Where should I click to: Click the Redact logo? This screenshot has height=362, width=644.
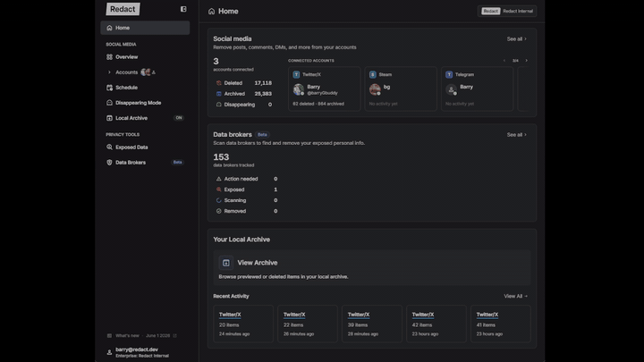point(123,9)
